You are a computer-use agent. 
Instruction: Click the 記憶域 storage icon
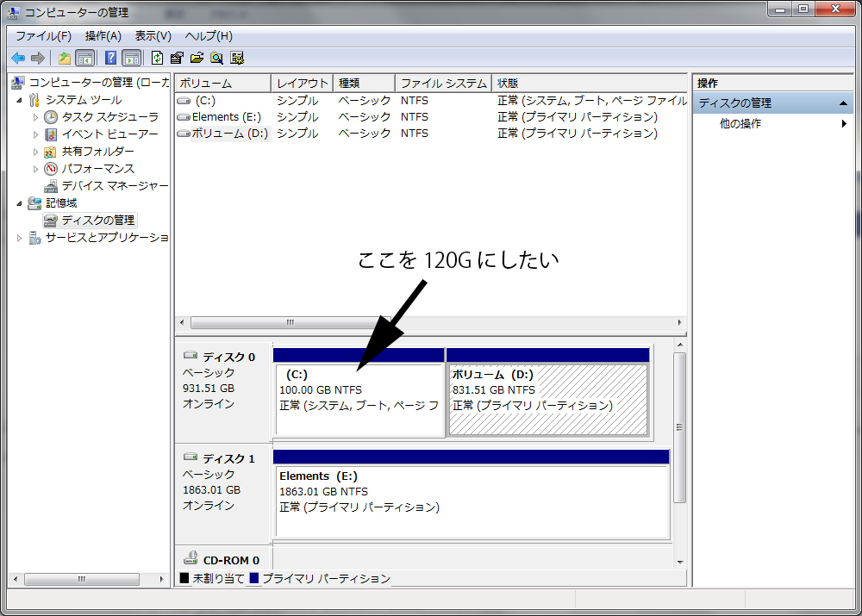click(x=34, y=203)
